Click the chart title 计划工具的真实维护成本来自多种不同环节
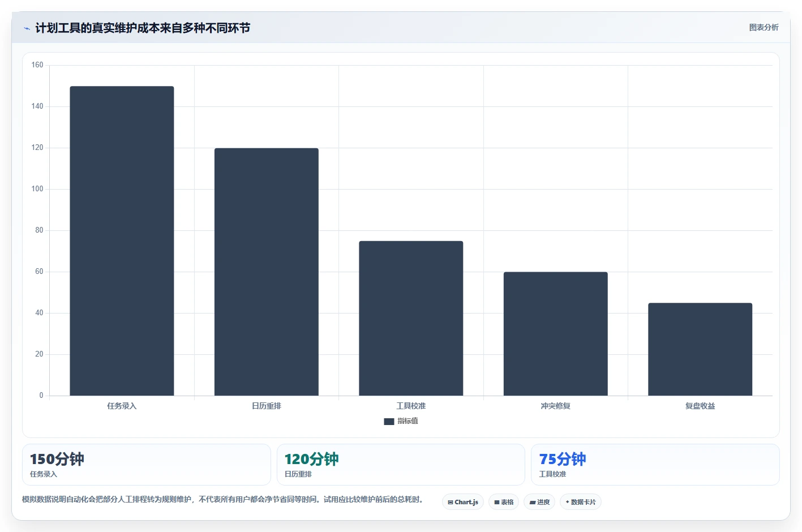This screenshot has width=802, height=532. (143, 28)
